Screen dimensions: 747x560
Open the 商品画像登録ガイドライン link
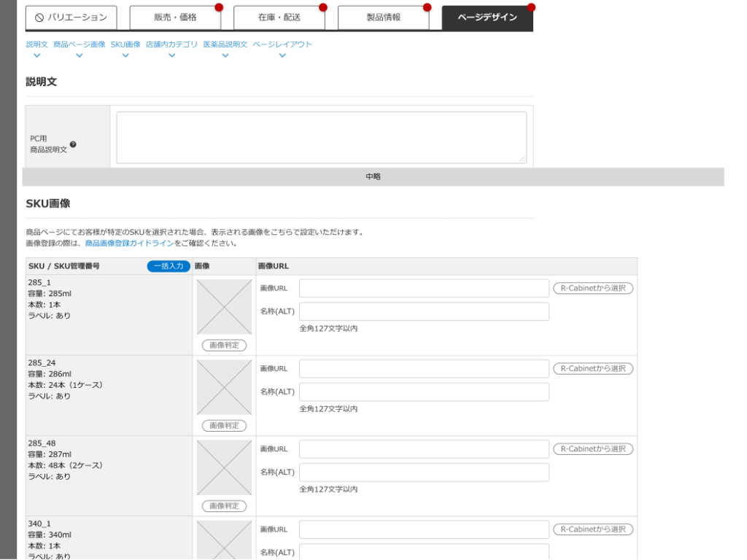(x=129, y=244)
